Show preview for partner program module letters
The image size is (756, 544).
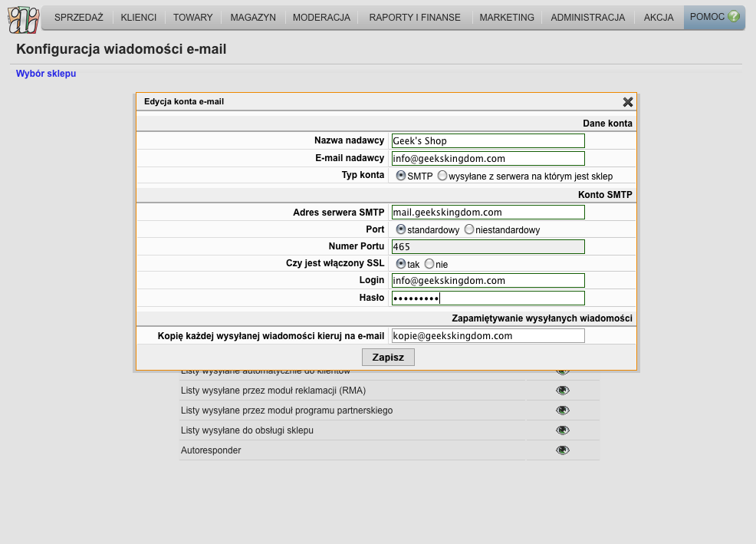[x=563, y=410]
